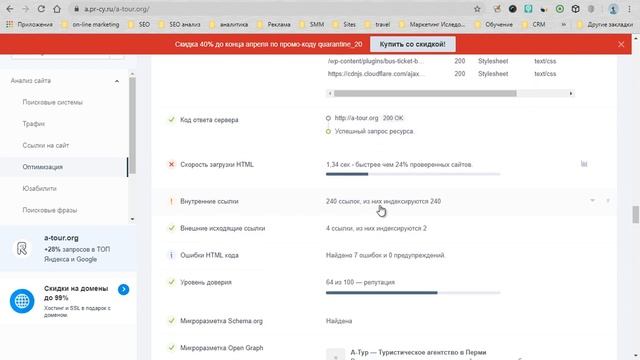Open the CRM bookmark folder
Image resolution: width=640 pixels, height=360 pixels.
(x=534, y=24)
